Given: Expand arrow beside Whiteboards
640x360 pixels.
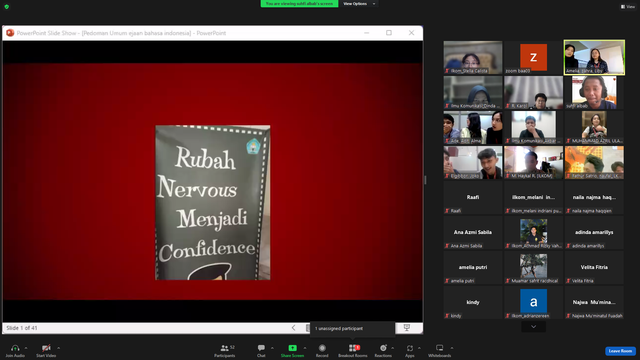Looking at the screenshot, I should [x=452, y=348].
